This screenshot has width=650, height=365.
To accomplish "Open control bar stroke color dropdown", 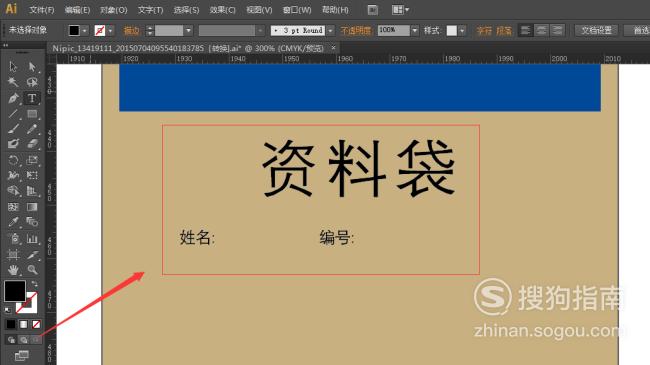I will 111,31.
